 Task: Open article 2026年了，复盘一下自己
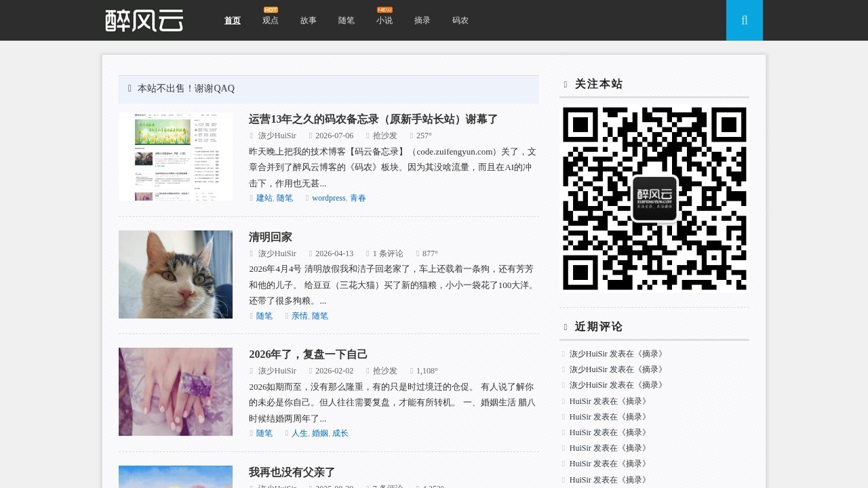click(x=309, y=354)
